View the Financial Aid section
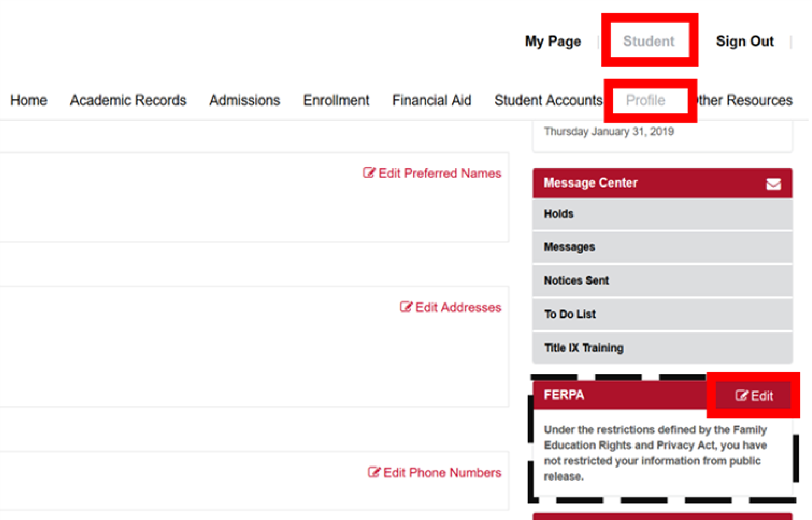 click(x=432, y=100)
